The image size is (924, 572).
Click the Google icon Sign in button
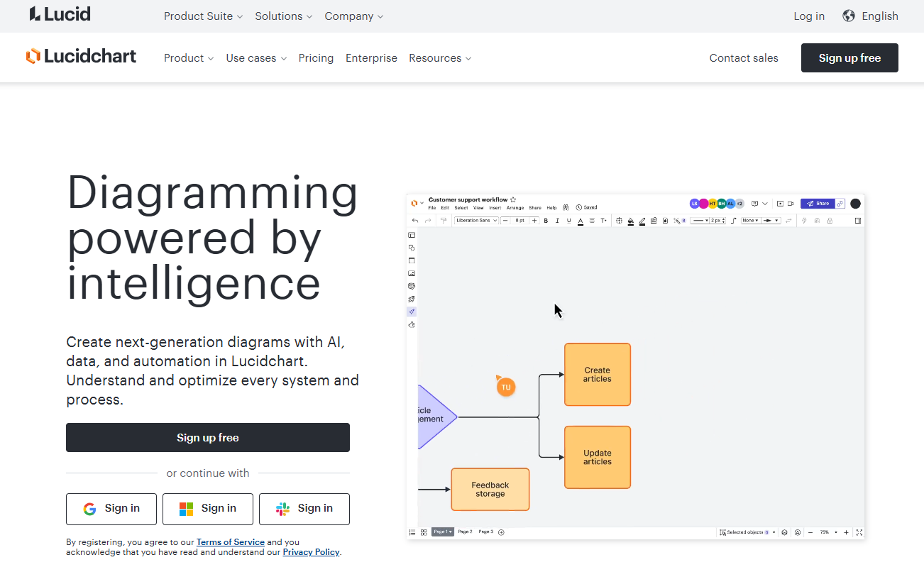111,509
